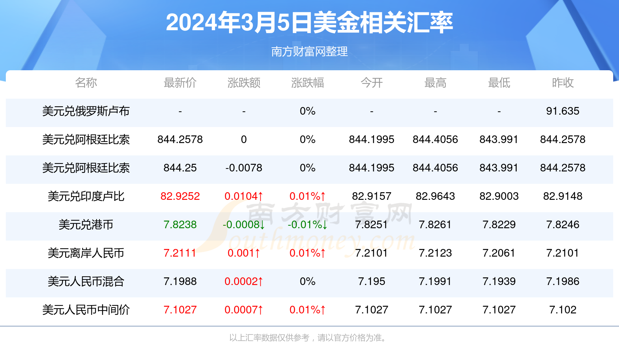619x364 pixels.
Task: Click the 涨跌额 value 0.001↑
Action: click(244, 253)
